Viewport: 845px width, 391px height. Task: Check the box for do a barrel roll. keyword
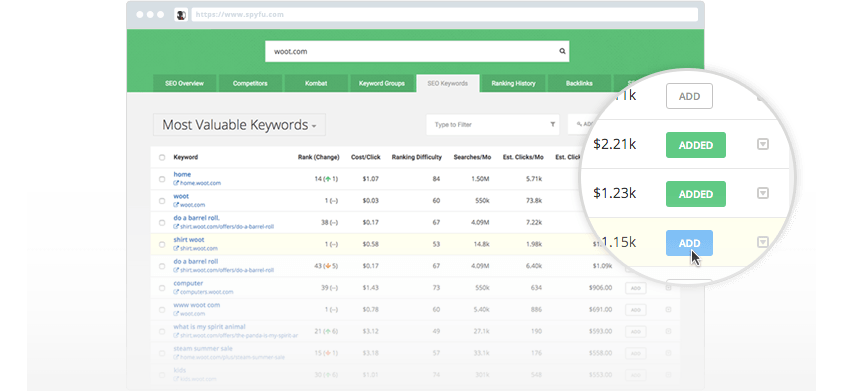tap(162, 222)
